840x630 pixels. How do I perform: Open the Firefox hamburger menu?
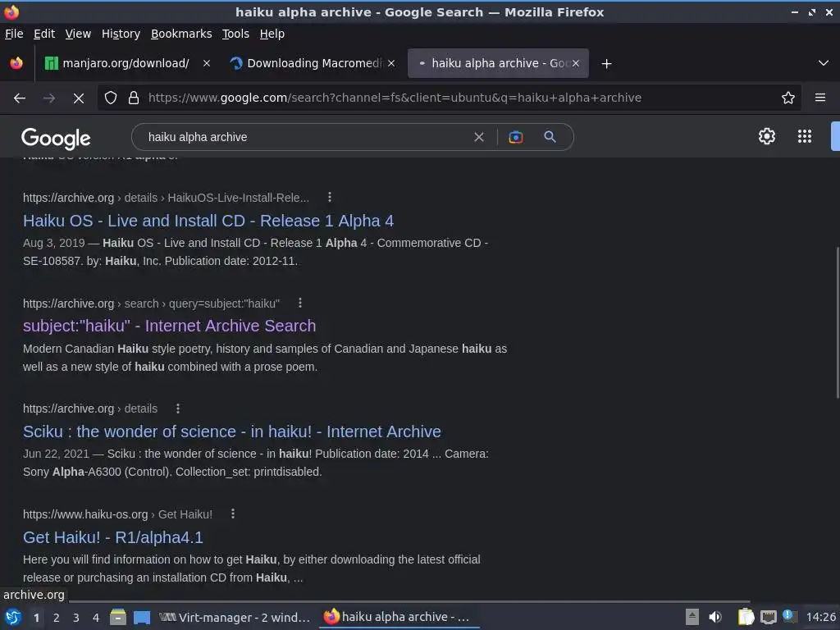819,98
